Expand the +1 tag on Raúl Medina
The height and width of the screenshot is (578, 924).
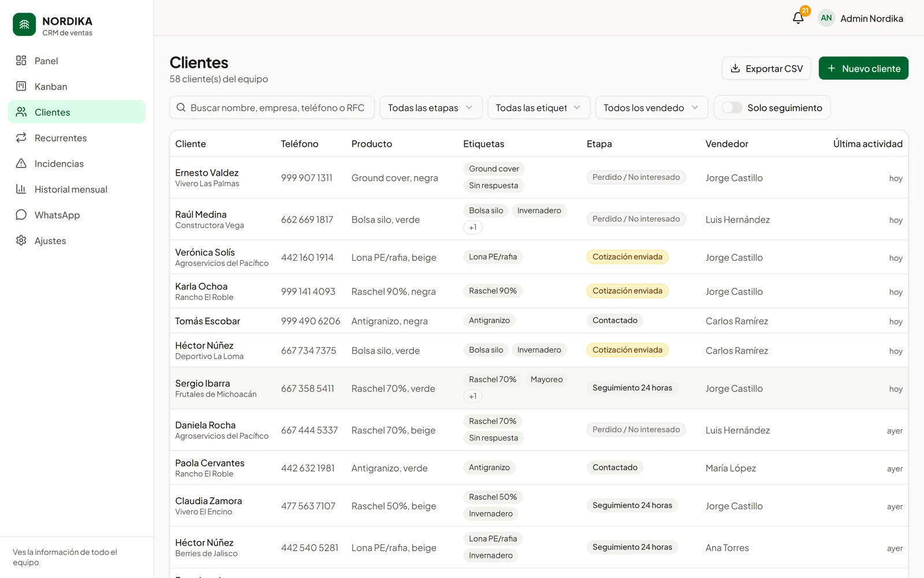(473, 227)
